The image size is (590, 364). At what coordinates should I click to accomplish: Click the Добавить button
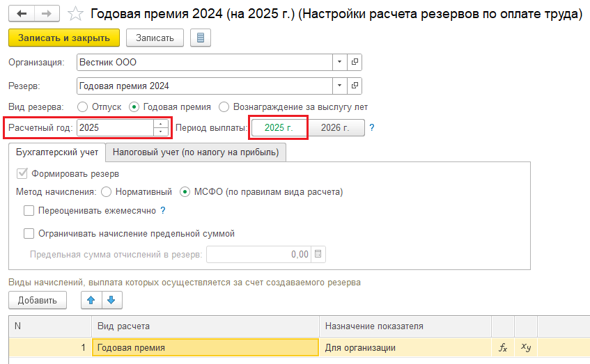38,300
